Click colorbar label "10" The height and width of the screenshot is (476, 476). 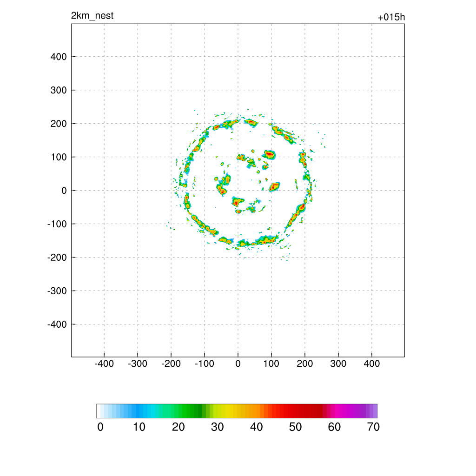[139, 427]
